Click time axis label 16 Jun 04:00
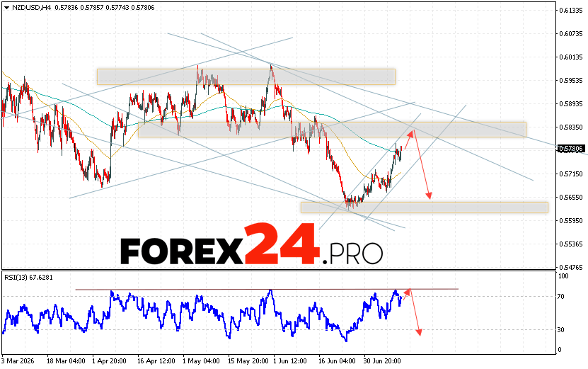Viewport: 588px width, 369px height. tap(337, 361)
